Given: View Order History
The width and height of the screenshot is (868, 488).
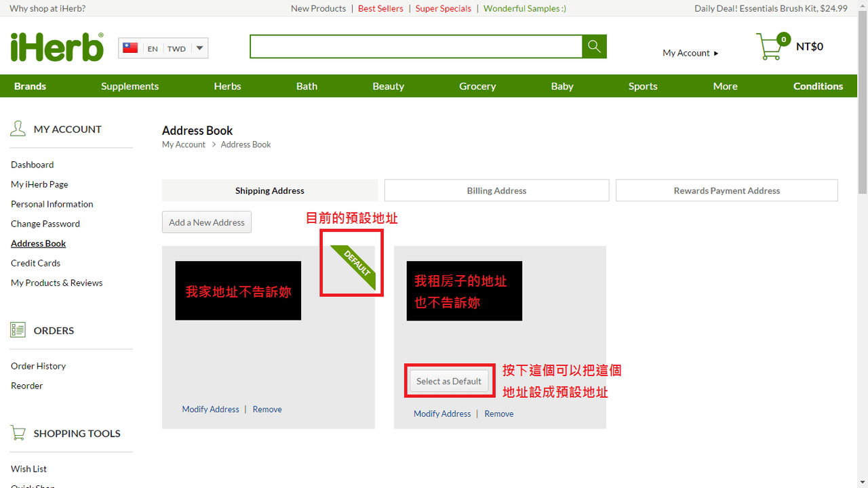Looking at the screenshot, I should pyautogui.click(x=39, y=366).
